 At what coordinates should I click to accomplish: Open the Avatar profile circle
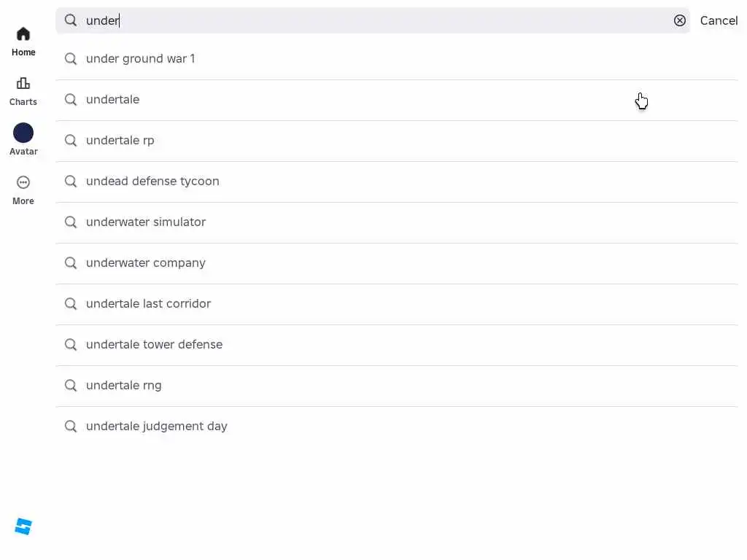23,133
